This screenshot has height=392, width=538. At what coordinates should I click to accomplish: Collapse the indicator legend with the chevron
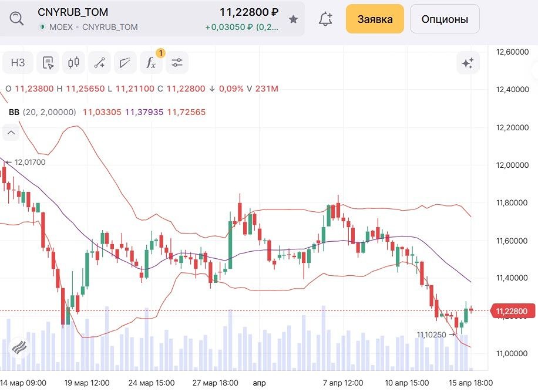tap(11, 133)
